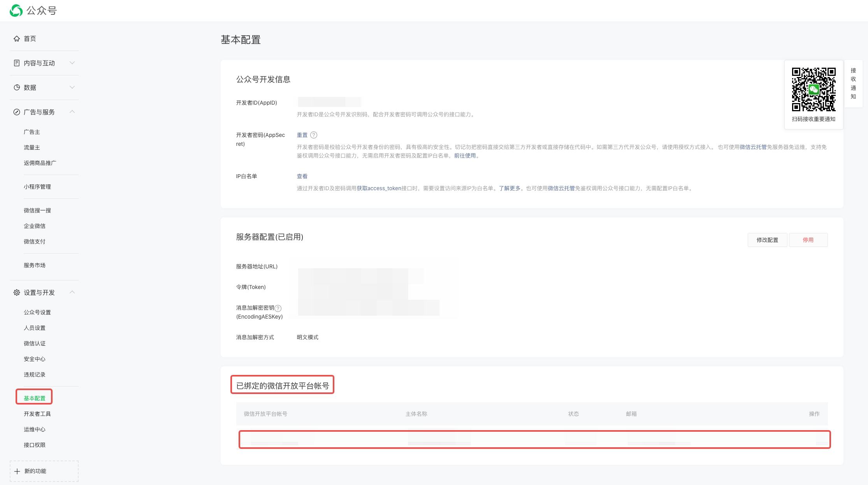Click the WeChat Official Account logo
The height and width of the screenshot is (485, 868).
(x=16, y=11)
